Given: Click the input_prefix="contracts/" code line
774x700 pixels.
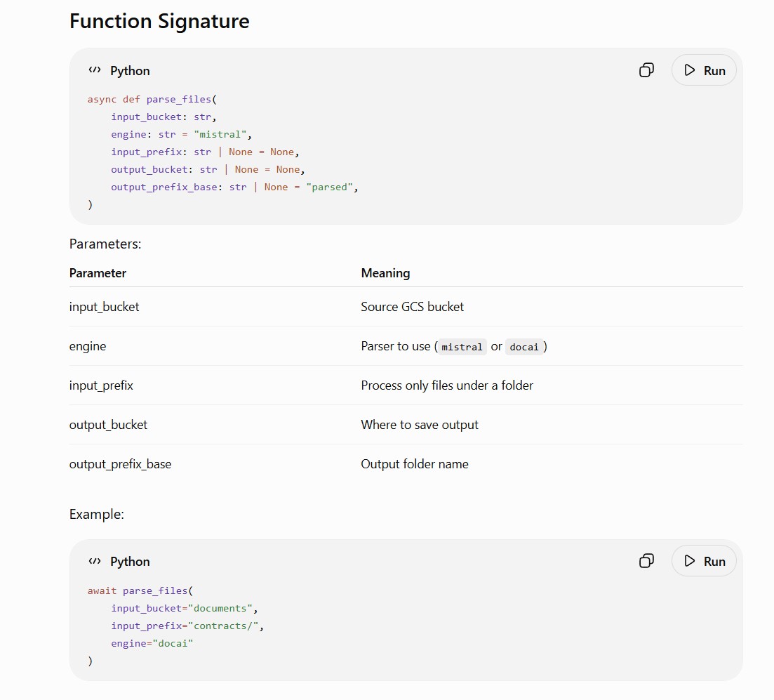Looking at the screenshot, I should 187,626.
